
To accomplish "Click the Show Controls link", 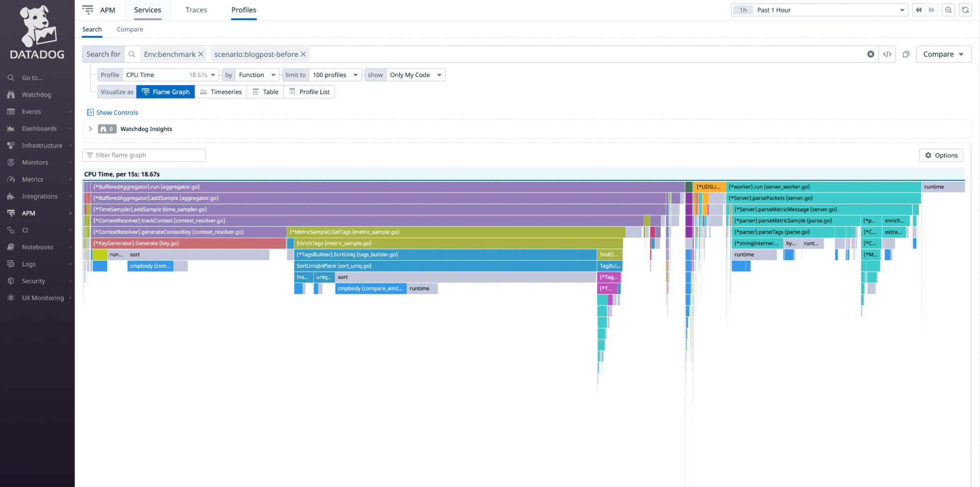I will click(117, 112).
